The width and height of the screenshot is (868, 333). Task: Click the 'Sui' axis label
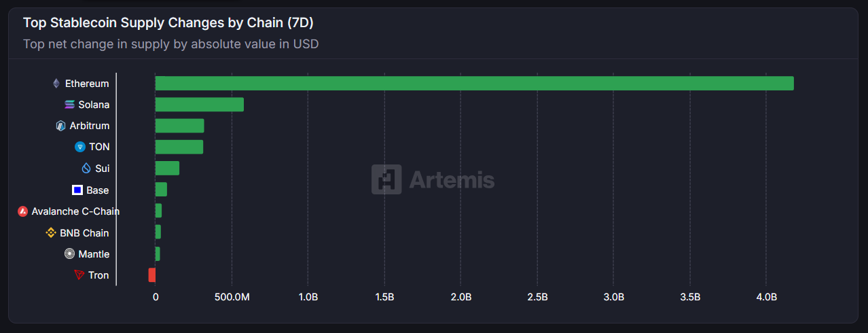102,169
